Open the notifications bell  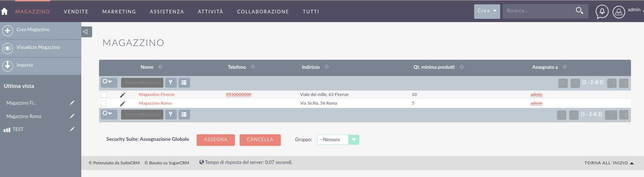(602, 12)
